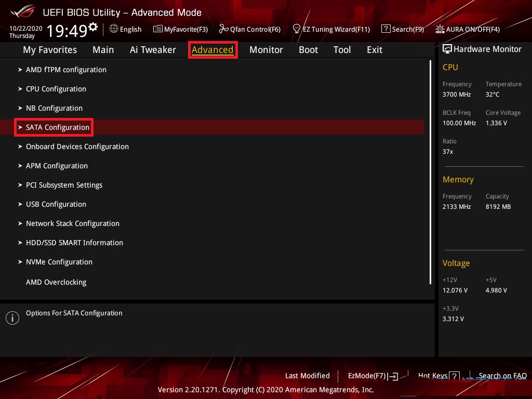This screenshot has width=532, height=399.
Task: Click Qfan Control(F6) label
Action: 255,29
